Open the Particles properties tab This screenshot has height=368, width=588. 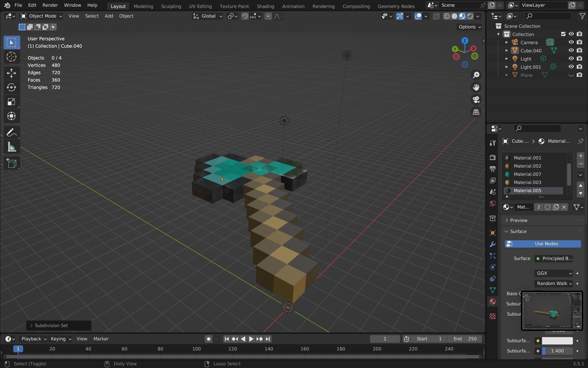coord(492,256)
